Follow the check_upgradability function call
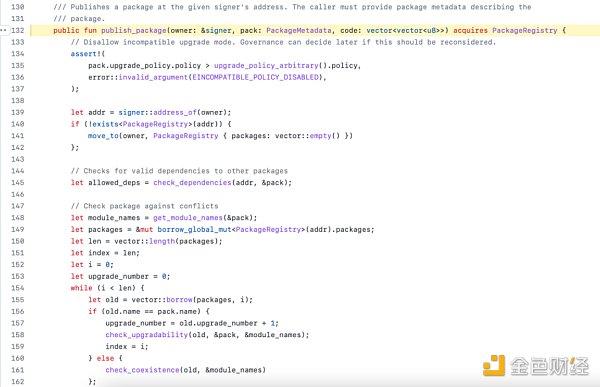Viewport: 600px width, 387px height. [147, 335]
